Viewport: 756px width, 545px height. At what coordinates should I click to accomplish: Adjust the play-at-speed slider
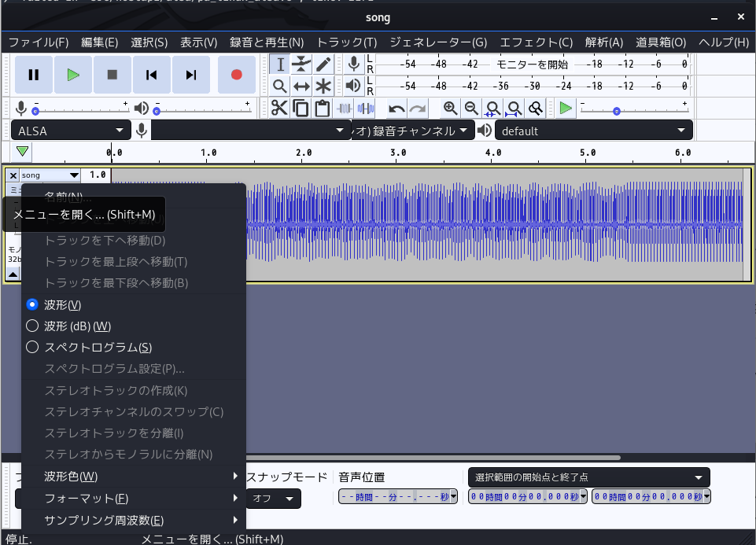(x=635, y=110)
